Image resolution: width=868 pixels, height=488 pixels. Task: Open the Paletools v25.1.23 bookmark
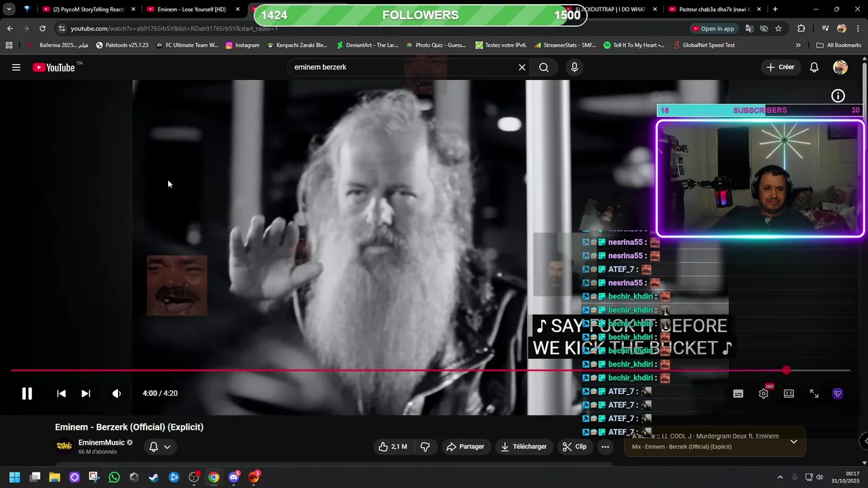(122, 45)
